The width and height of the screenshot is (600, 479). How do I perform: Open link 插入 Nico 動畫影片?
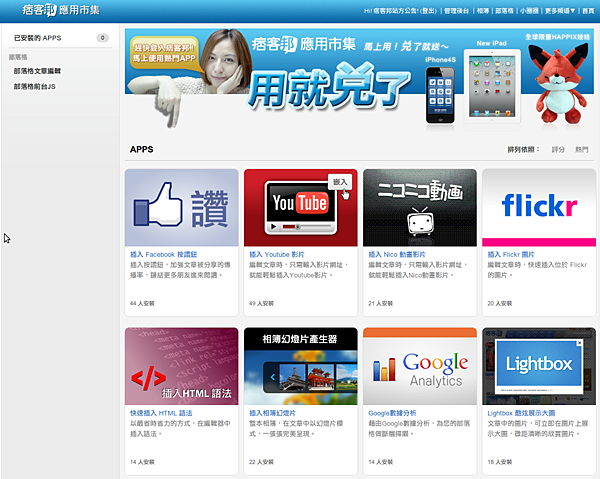click(x=397, y=254)
